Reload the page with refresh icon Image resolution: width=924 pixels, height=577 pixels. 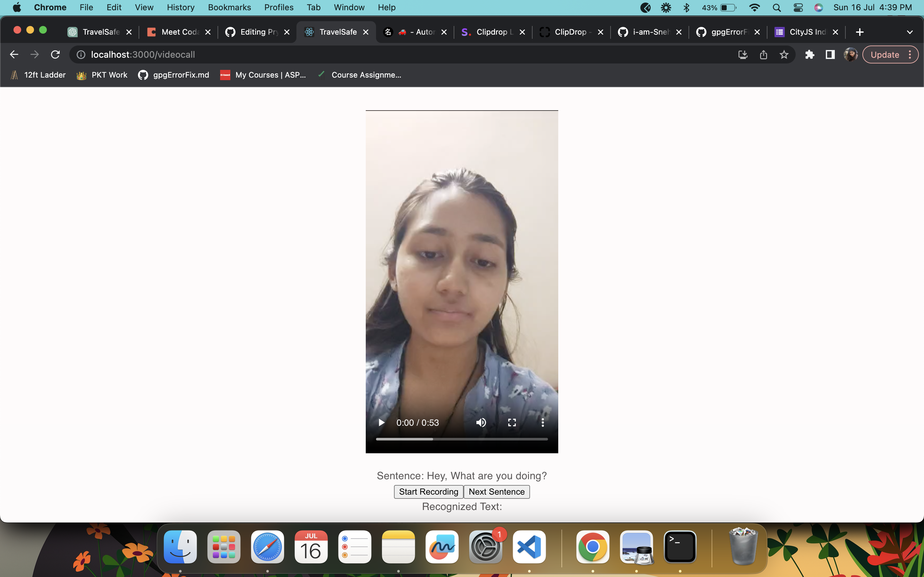pos(56,54)
